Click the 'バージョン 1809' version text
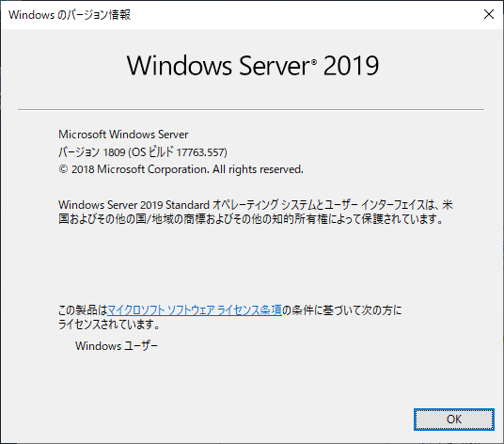This screenshot has width=504, height=444. tap(91, 152)
